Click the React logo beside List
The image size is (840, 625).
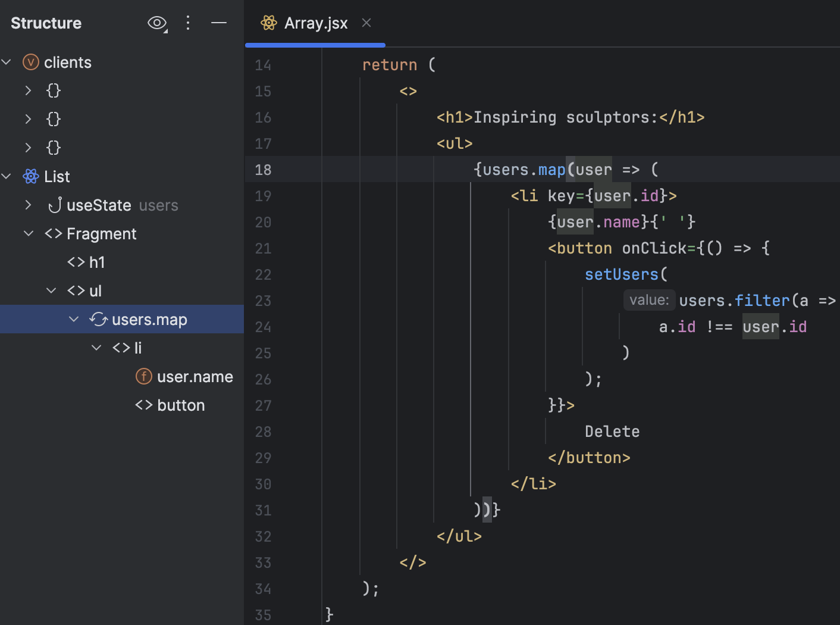click(30, 176)
